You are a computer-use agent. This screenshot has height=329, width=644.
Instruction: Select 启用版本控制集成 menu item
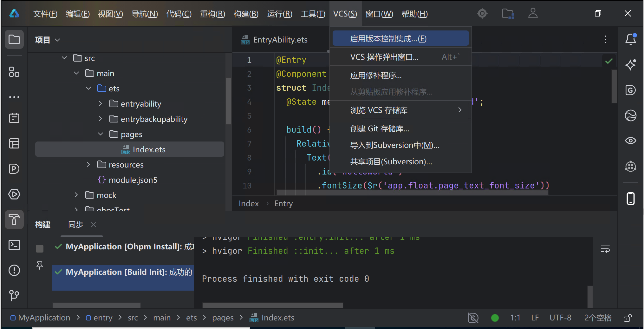pyautogui.click(x=401, y=38)
